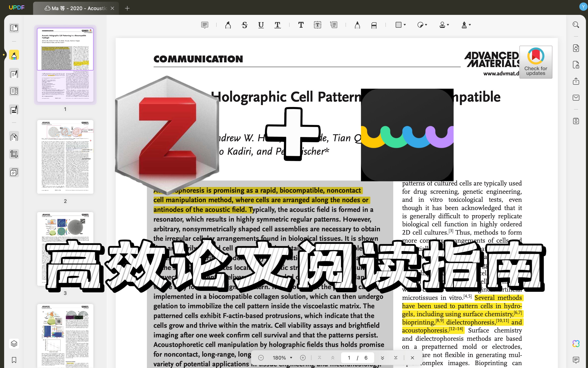Open the user account avatar Y
The width and height of the screenshot is (588, 368).
[583, 7]
